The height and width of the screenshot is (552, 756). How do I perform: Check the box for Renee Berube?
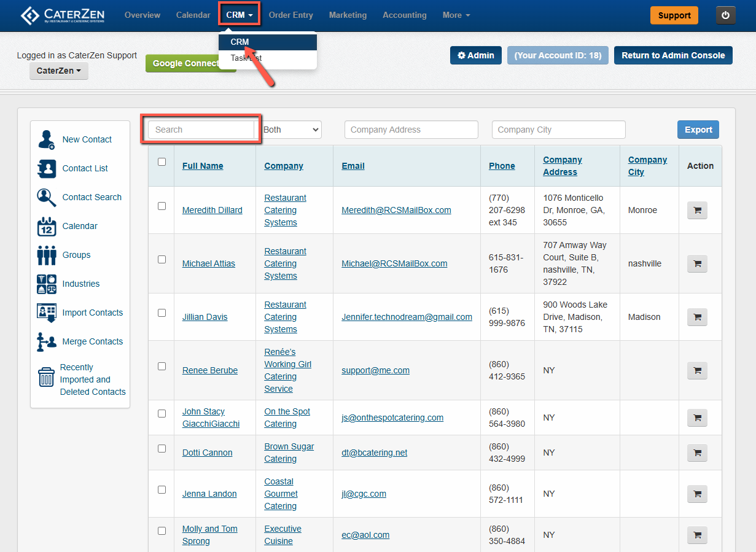[162, 367]
